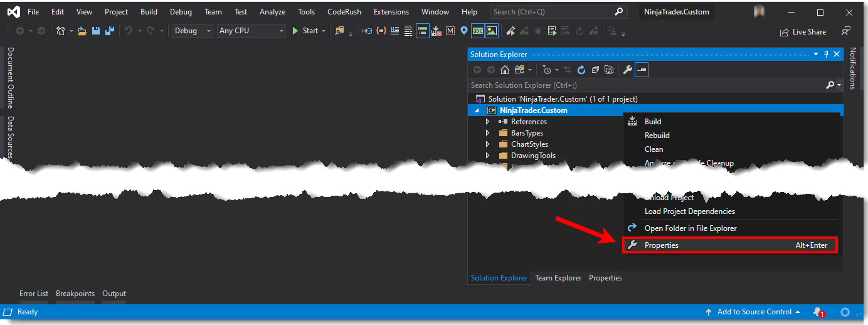Click the Live Share button
Image resolution: width=868 pixels, height=325 pixels.
[x=803, y=32]
